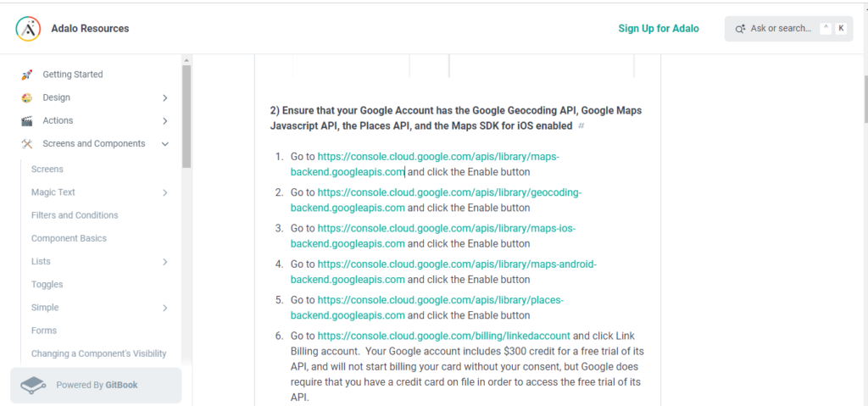
Task: Expand the Design chevron
Action: [x=165, y=98]
